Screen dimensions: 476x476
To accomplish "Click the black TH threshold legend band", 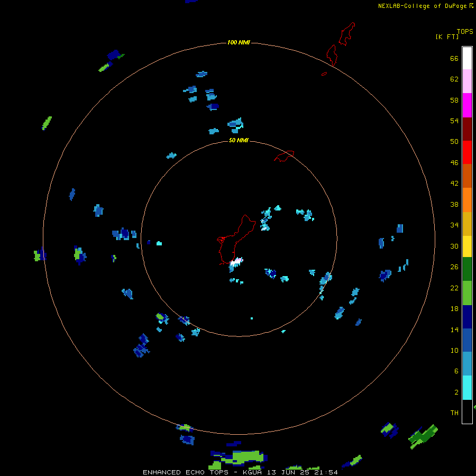I will coord(467,411).
